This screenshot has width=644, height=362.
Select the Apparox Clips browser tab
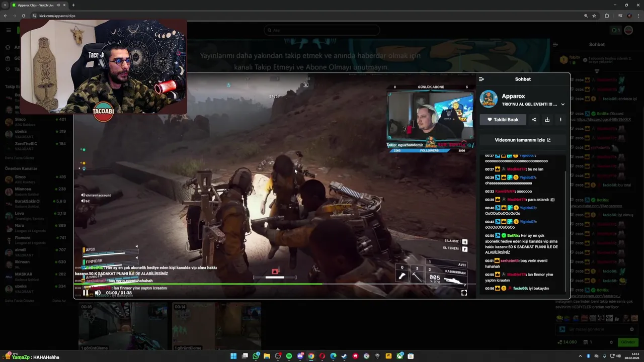39,5
